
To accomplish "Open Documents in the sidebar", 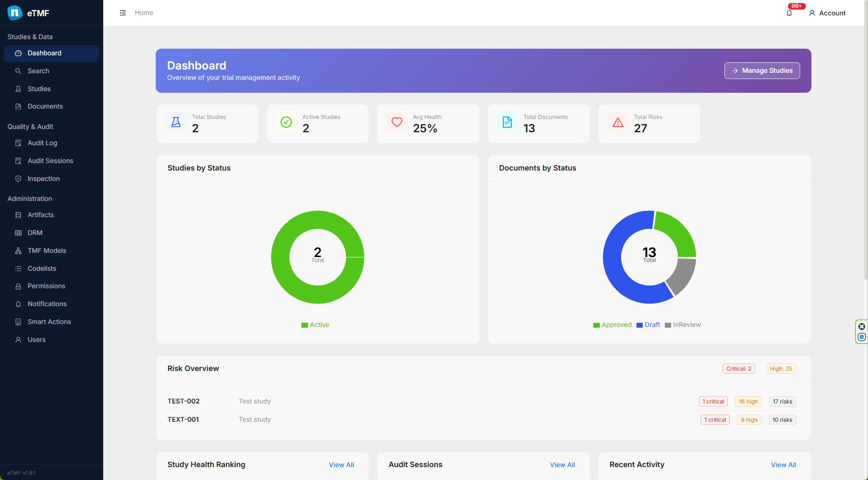I will (x=51, y=106).
